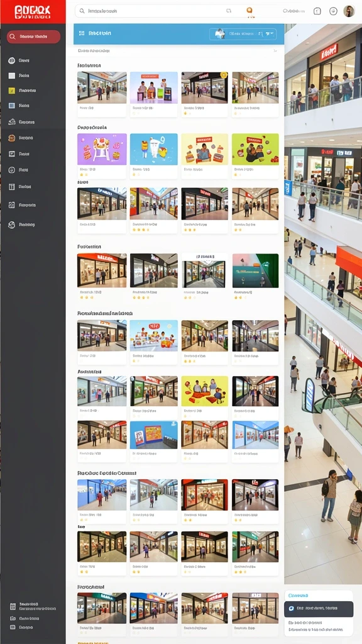The image size is (362, 644).
Task: Click the circular outlined icon beside the avatar
Action: tap(333, 11)
